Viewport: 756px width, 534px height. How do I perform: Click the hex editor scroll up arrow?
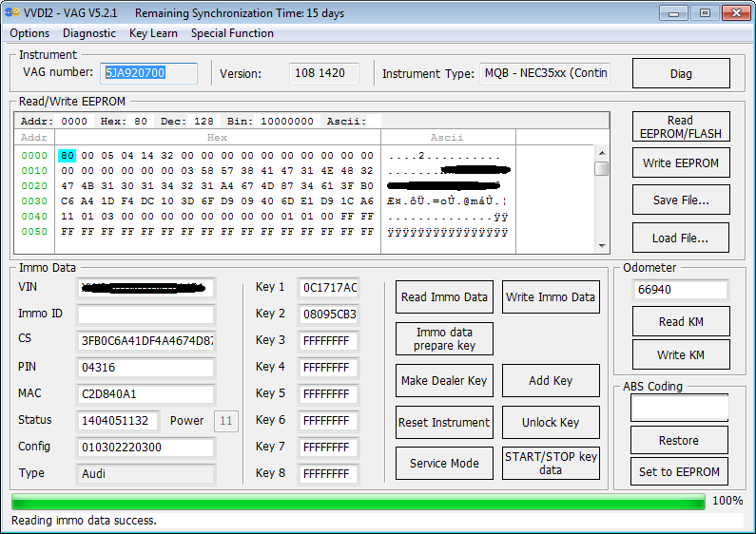pos(601,153)
